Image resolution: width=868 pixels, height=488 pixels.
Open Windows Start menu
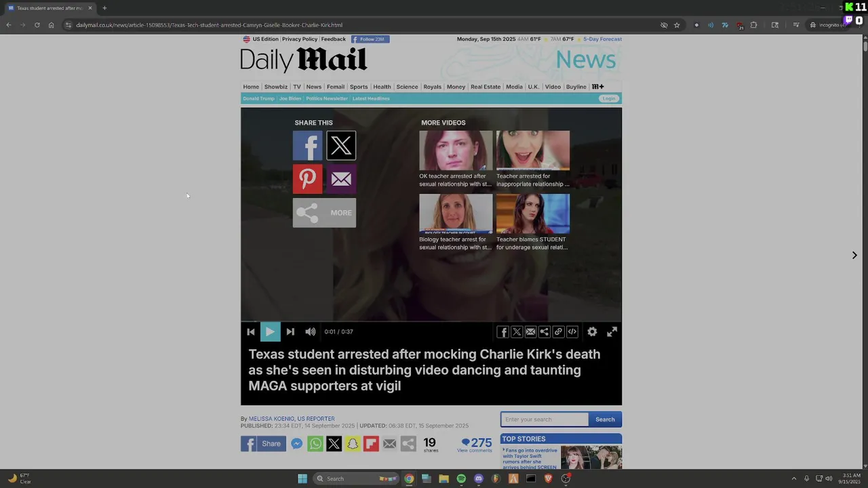pyautogui.click(x=302, y=479)
